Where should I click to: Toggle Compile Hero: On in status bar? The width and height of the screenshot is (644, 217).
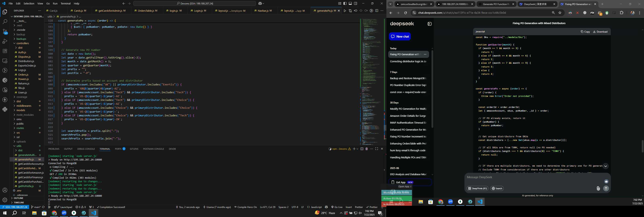click(x=246, y=207)
